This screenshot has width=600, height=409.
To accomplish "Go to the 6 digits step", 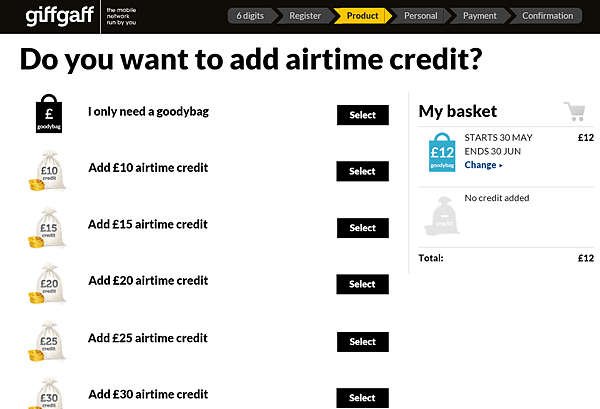I will [x=251, y=16].
